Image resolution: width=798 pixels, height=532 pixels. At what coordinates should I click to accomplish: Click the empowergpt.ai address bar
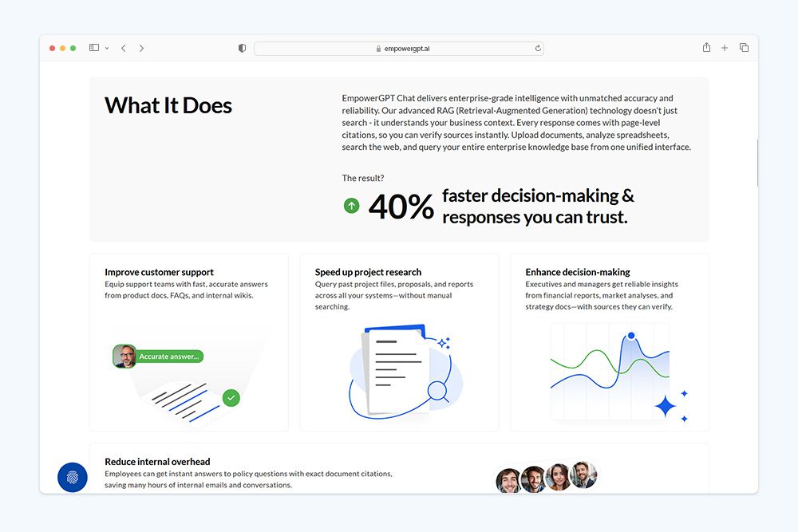pyautogui.click(x=399, y=49)
